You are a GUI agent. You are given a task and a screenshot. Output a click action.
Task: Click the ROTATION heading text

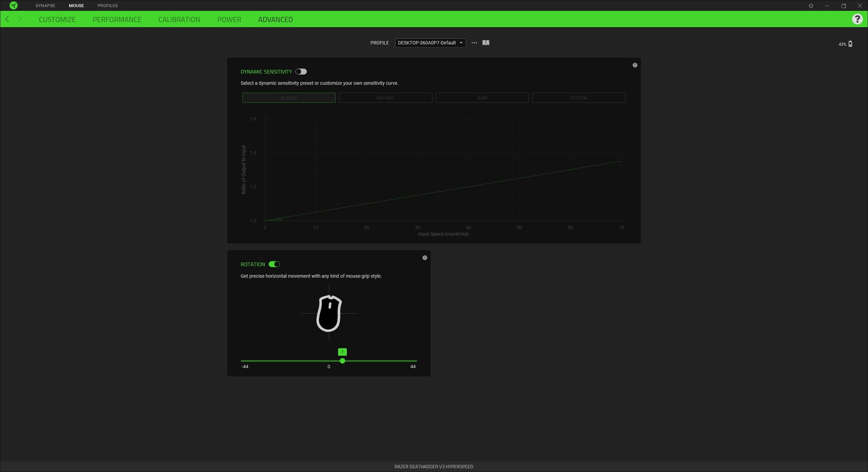pyautogui.click(x=253, y=264)
